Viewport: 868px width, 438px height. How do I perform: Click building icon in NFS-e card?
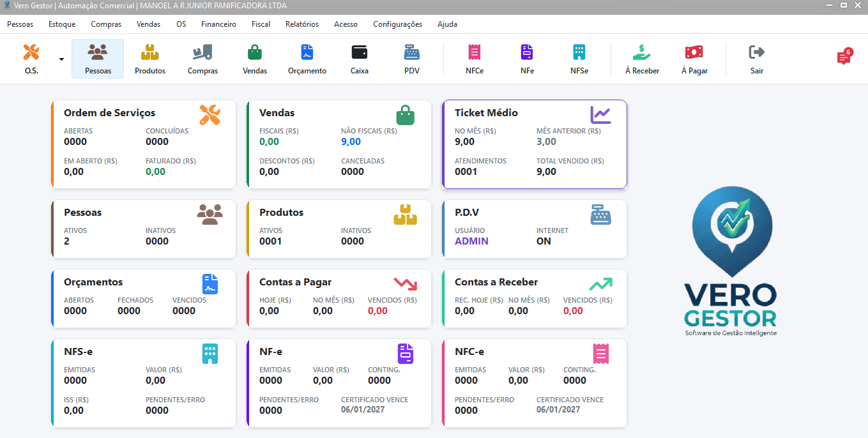coord(210,354)
